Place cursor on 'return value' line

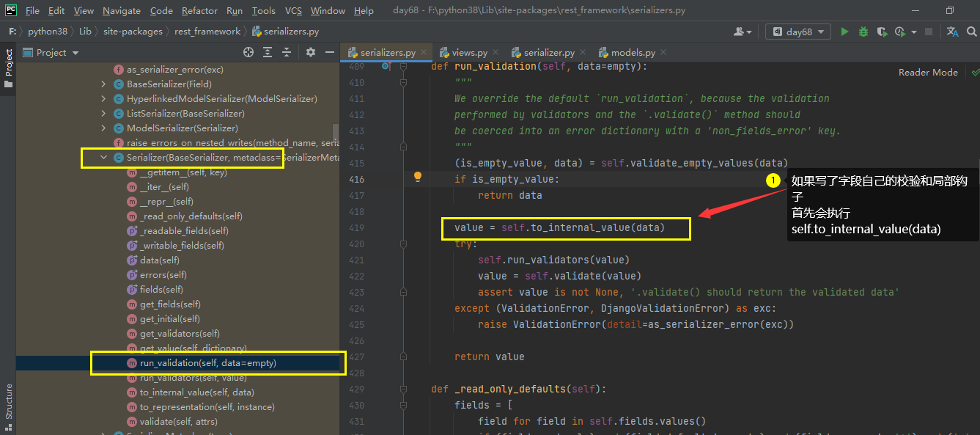click(x=489, y=357)
